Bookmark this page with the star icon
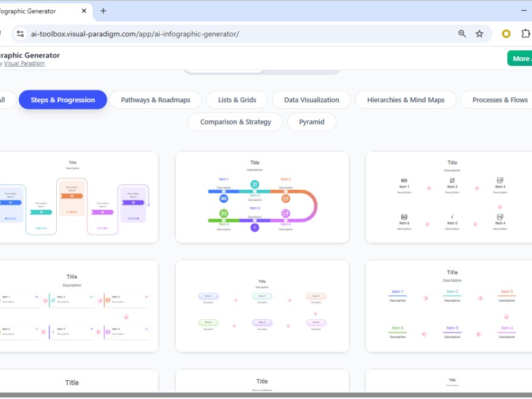The width and height of the screenshot is (532, 399). click(x=479, y=34)
